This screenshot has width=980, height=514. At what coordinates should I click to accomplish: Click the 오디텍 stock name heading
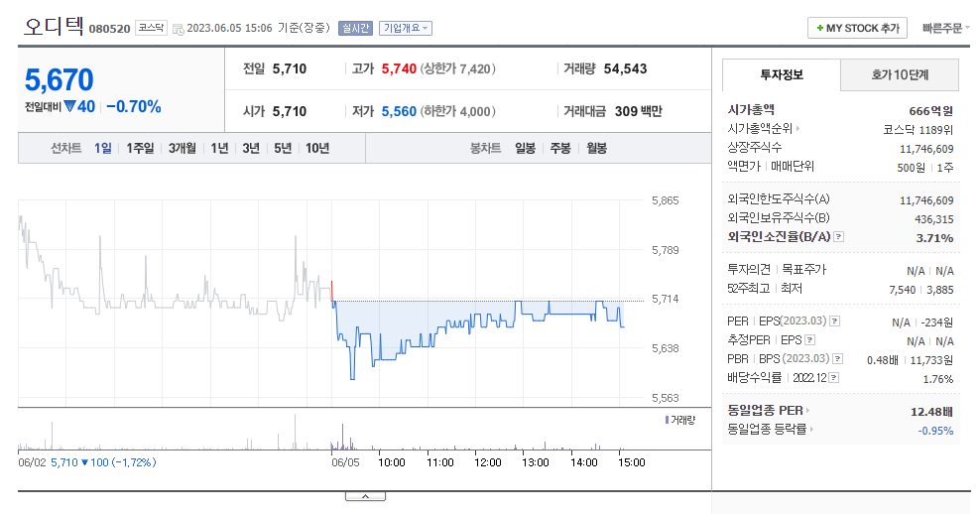[x=54, y=27]
